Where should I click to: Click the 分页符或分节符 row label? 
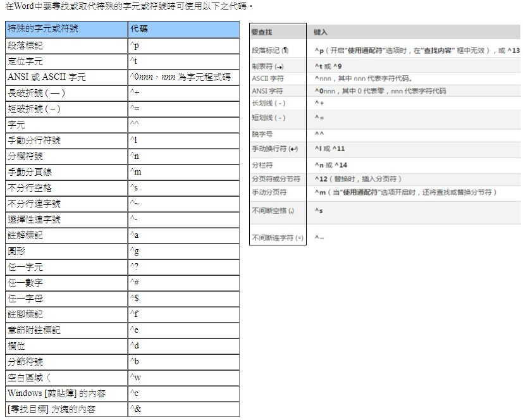(x=276, y=179)
